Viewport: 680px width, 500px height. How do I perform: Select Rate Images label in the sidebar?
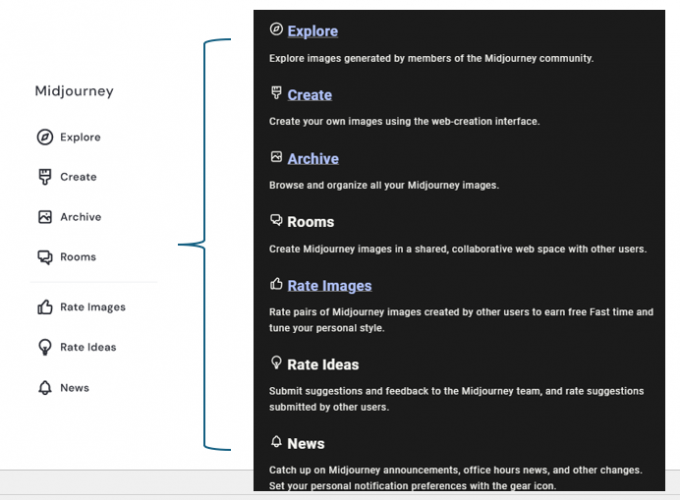pos(93,307)
